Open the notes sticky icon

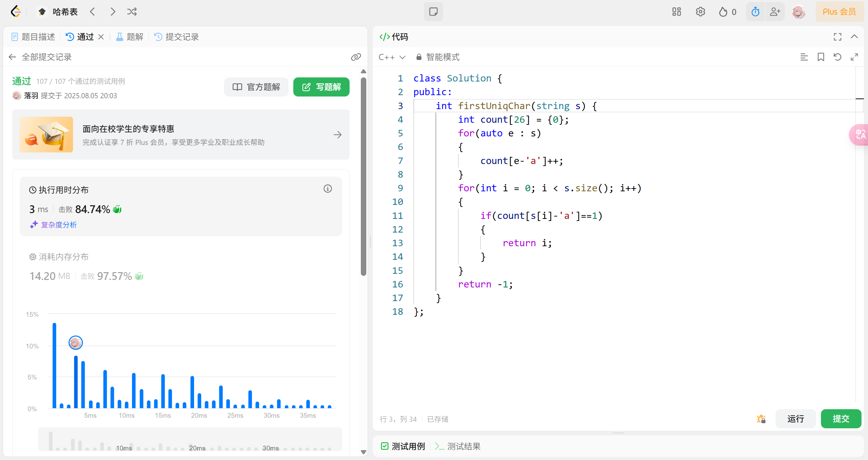click(433, 12)
